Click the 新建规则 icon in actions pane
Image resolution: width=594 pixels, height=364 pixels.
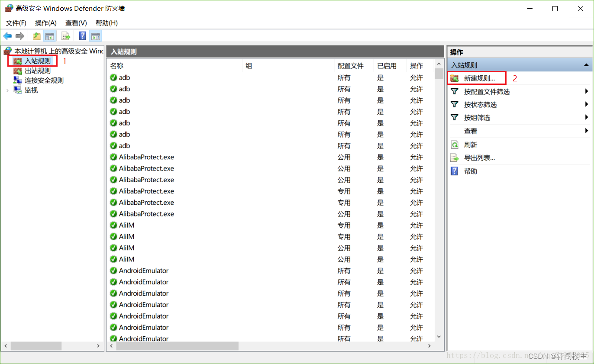[x=455, y=78]
